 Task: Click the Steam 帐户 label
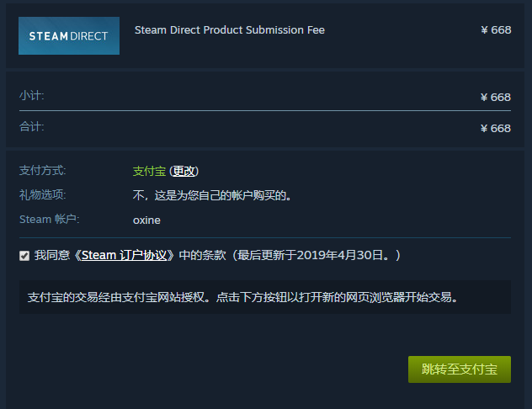(48, 220)
